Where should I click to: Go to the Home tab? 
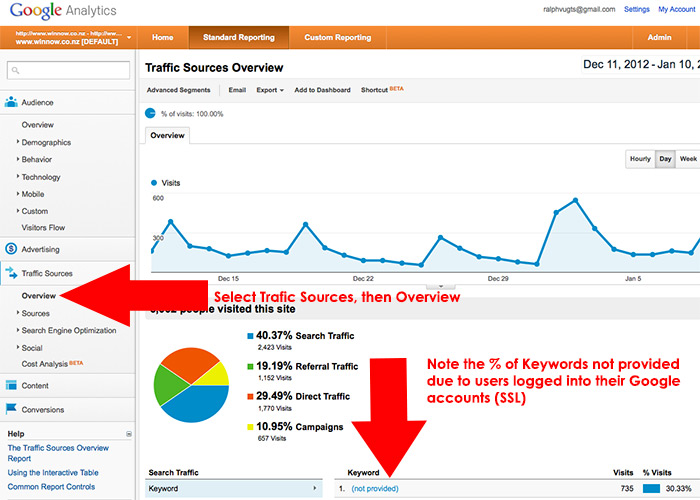pyautogui.click(x=163, y=38)
